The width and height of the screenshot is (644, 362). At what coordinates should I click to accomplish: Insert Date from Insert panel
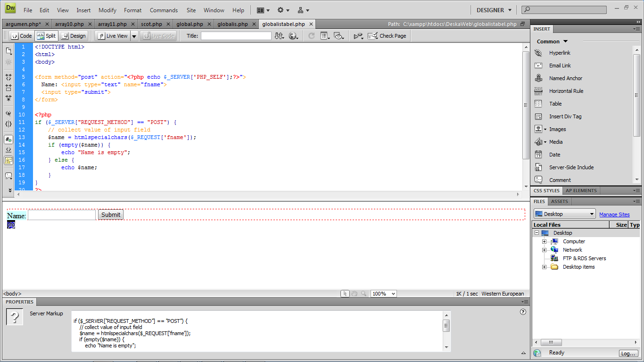pyautogui.click(x=554, y=155)
